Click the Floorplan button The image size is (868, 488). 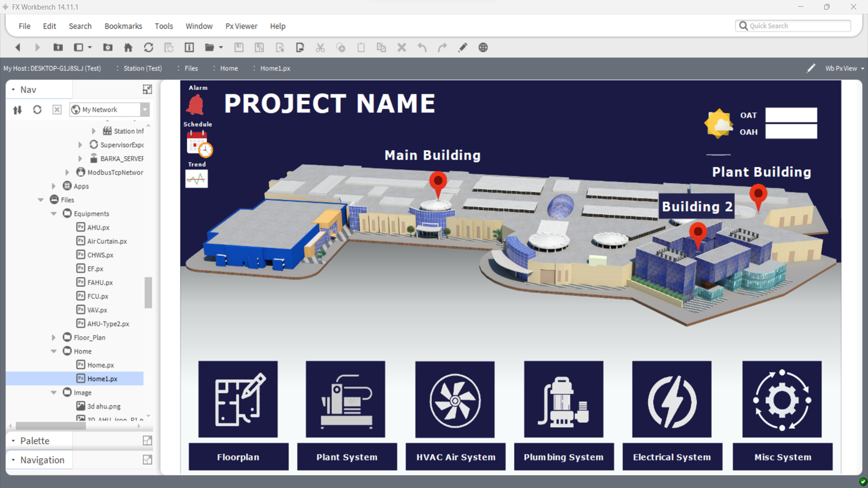pos(238,457)
